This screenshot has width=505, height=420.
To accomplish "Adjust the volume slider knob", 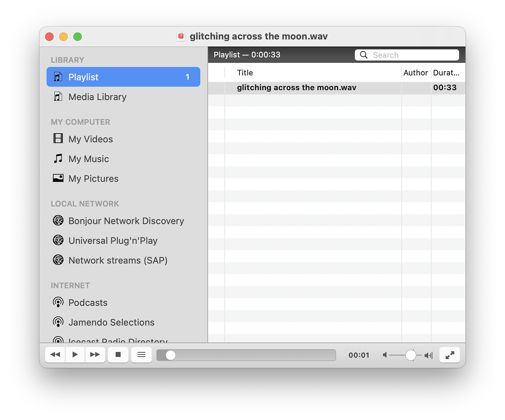I will tap(410, 355).
